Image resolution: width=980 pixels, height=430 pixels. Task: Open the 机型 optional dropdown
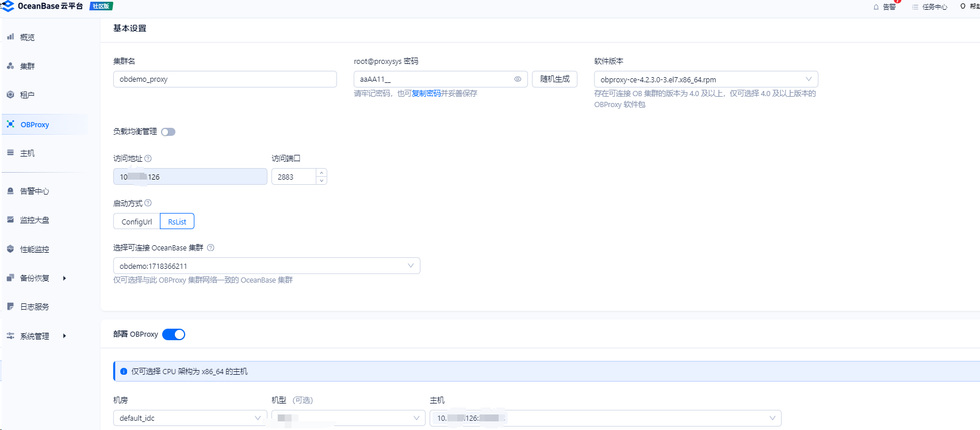349,418
